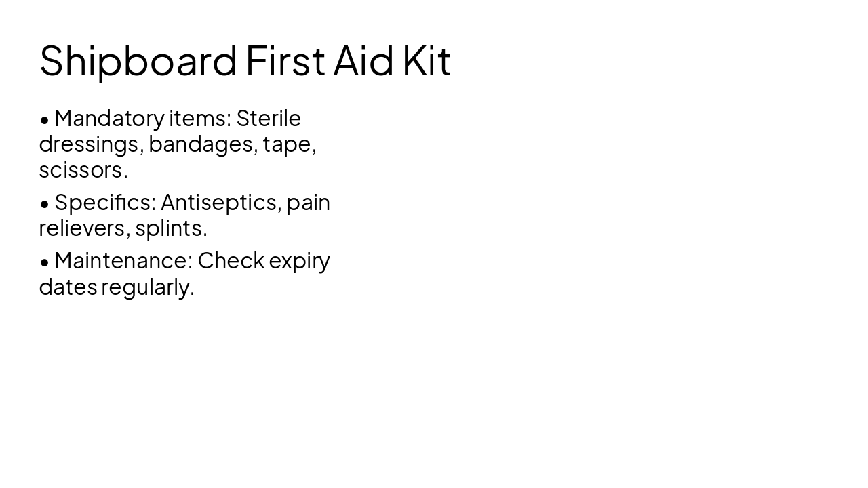The image size is (868, 488).
Task: Click the word "dates" in last line
Action: 68,287
